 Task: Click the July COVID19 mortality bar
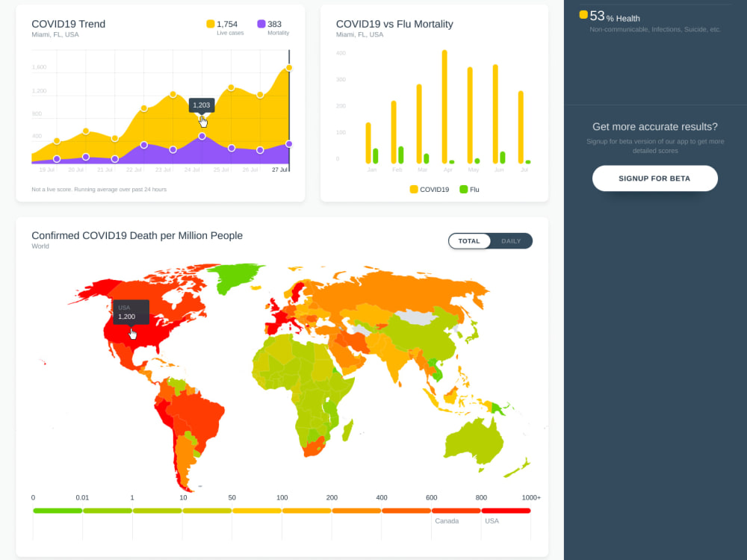[521, 127]
